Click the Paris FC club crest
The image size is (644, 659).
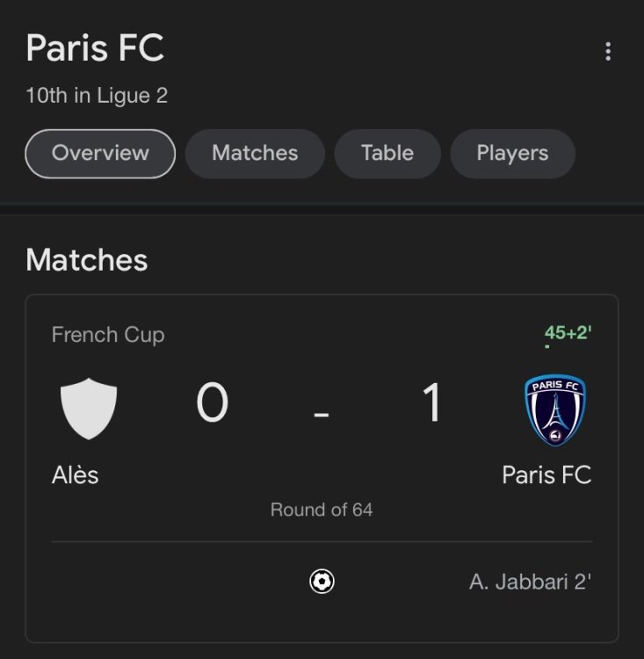pyautogui.click(x=554, y=409)
